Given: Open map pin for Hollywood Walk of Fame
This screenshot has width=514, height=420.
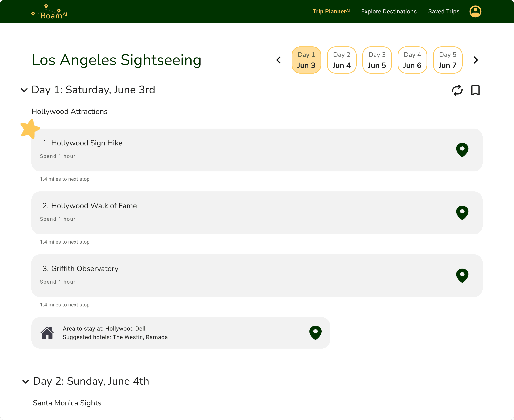Looking at the screenshot, I should (x=462, y=213).
